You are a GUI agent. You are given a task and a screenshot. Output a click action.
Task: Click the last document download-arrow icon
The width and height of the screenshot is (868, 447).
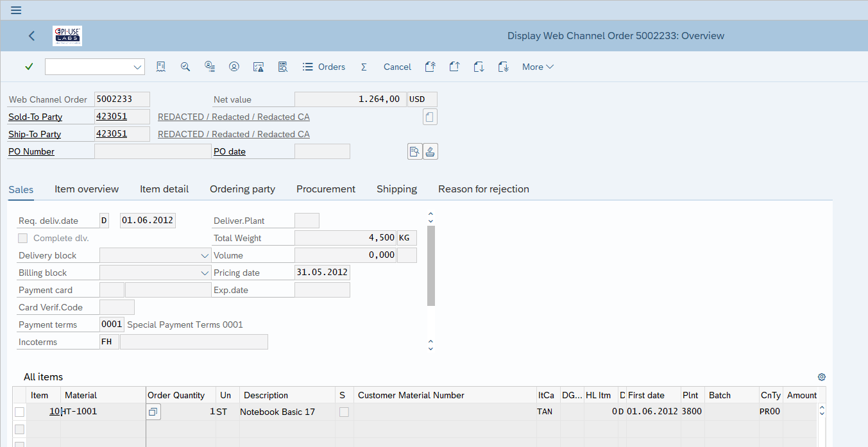click(504, 67)
